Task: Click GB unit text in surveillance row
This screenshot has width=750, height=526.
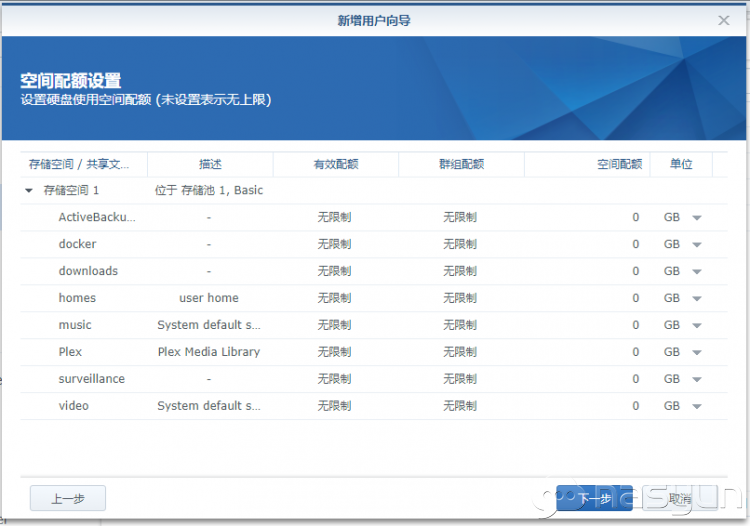Action: pyautogui.click(x=672, y=379)
